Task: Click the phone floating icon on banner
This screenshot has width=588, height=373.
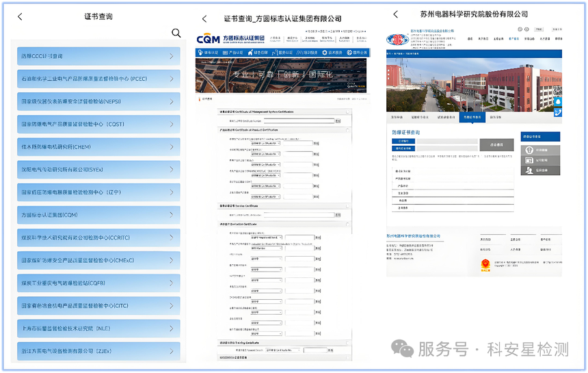Action: pos(558,112)
